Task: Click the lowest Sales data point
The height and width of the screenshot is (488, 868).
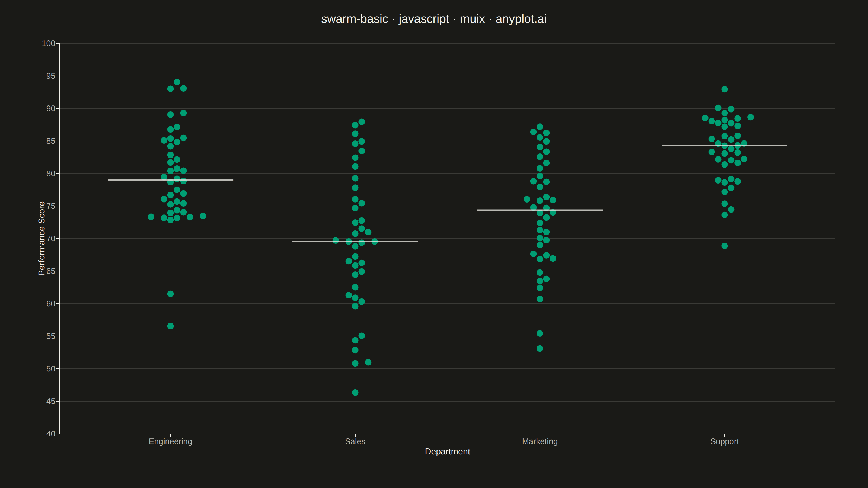Action: pyautogui.click(x=355, y=392)
